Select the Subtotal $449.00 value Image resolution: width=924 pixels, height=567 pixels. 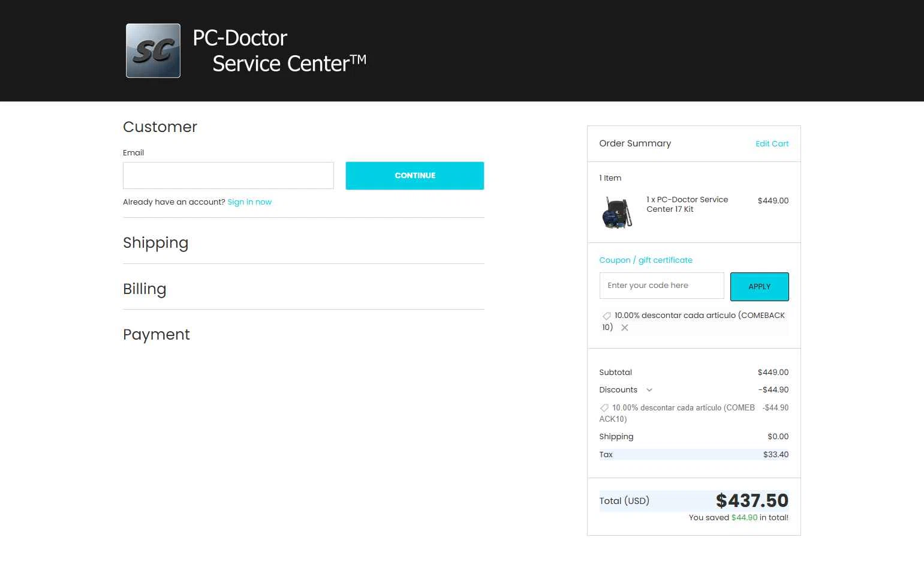click(x=773, y=372)
